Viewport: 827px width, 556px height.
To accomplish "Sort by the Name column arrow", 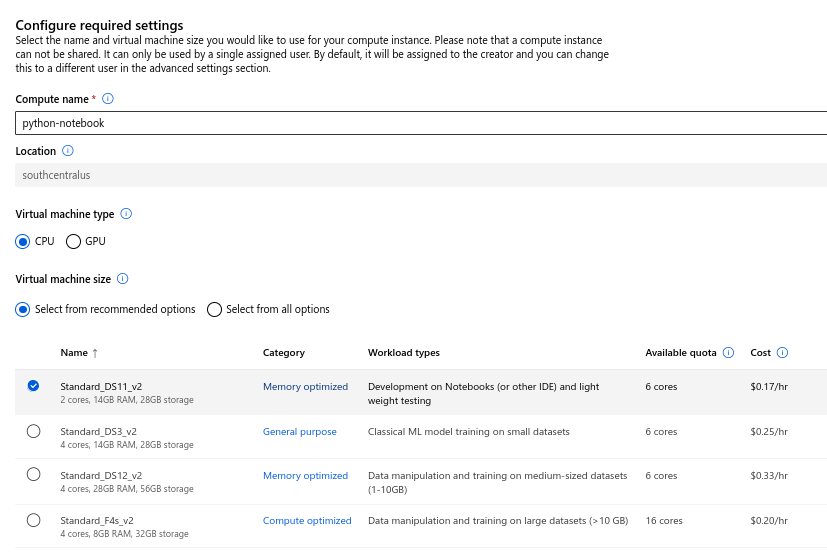I will pos(96,353).
